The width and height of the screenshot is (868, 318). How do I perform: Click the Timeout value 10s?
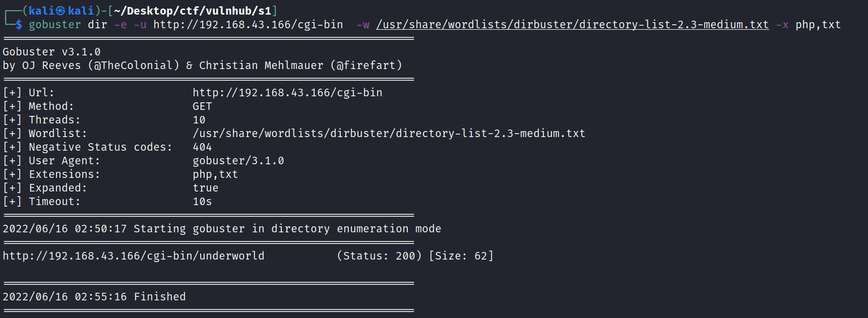click(x=202, y=202)
